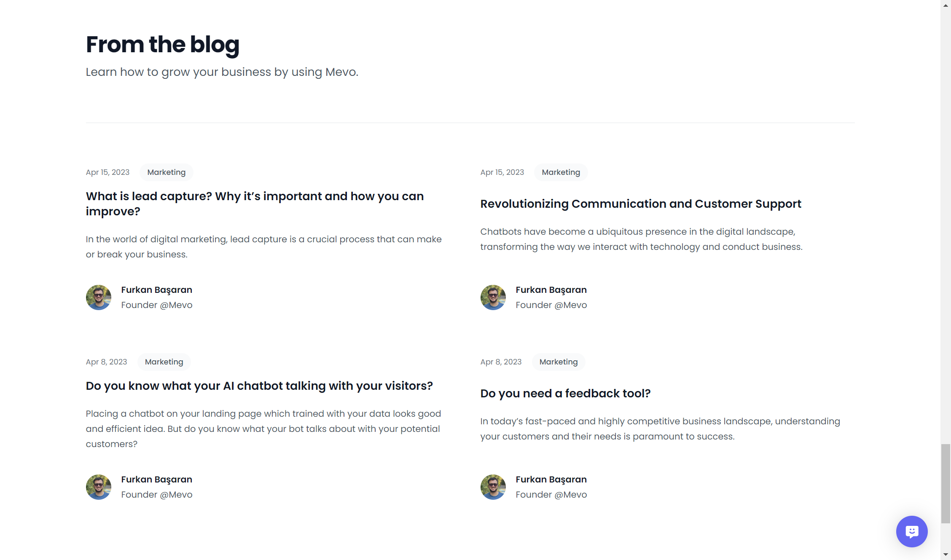Click author avatar under Revolutionizing Communication post
This screenshot has height=560, width=951.
pos(493,297)
